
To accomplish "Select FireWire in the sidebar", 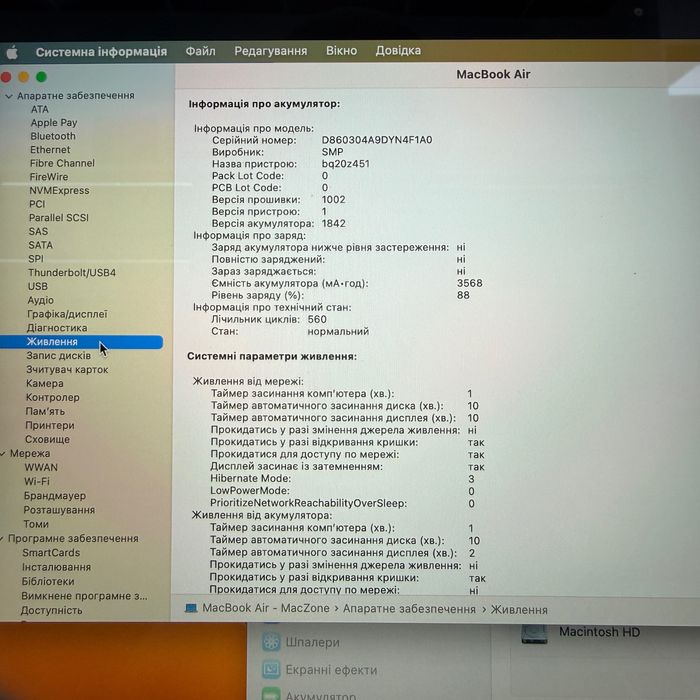I will click(49, 177).
